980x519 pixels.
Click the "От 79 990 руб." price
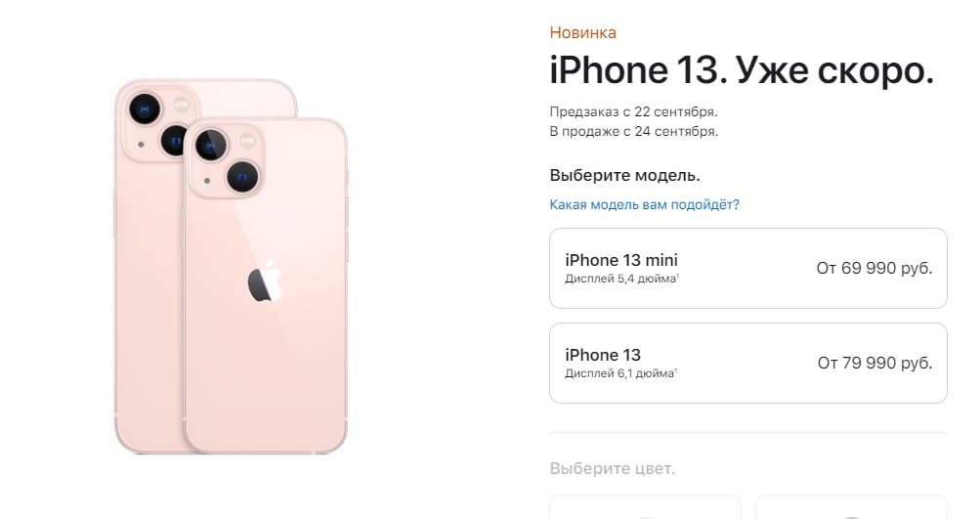pos(875,364)
